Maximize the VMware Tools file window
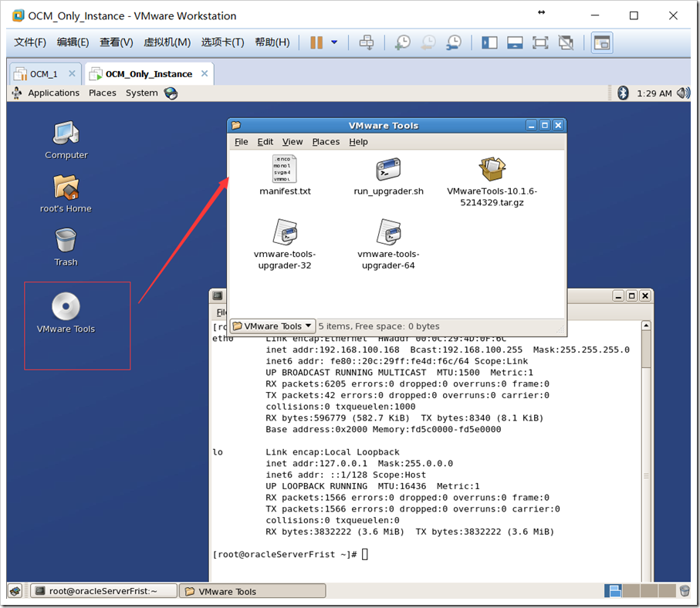This screenshot has width=700, height=608. 545,126
